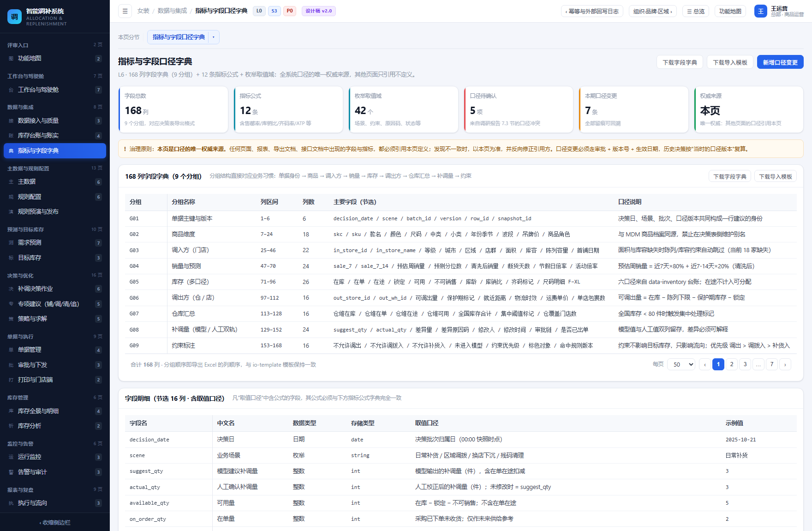Click top 下载字段字典 button in page header
The height and width of the screenshot is (531, 812).
tap(680, 62)
